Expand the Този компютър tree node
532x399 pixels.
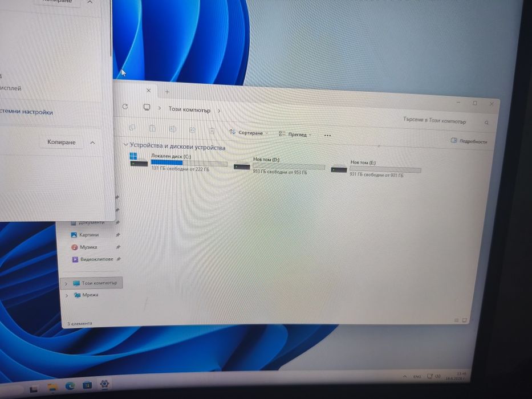tap(66, 283)
